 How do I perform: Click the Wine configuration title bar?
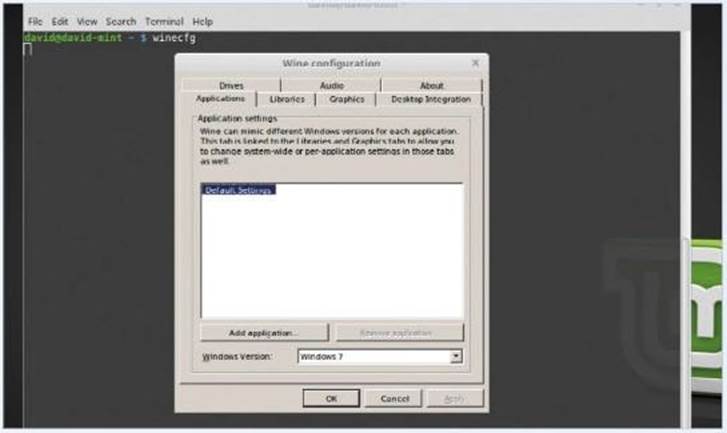point(331,63)
